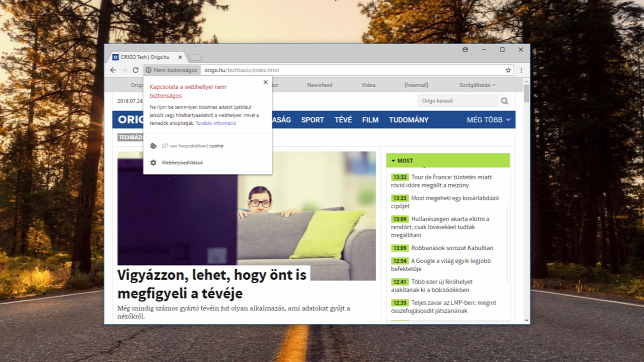Viewport: 644px width, 362px height.
Task: Click the browser back arrow
Action: (x=113, y=70)
